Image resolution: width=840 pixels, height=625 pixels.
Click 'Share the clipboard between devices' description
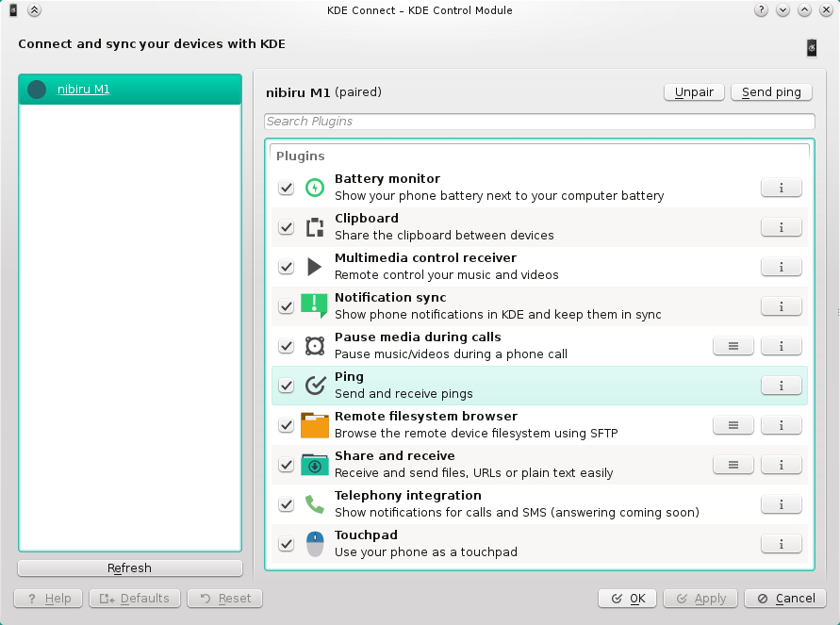(444, 235)
